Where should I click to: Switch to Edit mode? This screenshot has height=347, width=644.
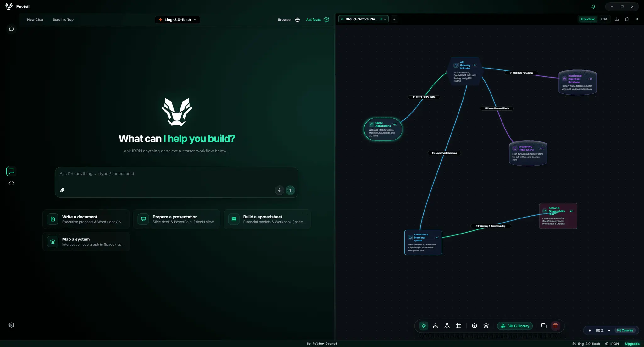(604, 19)
